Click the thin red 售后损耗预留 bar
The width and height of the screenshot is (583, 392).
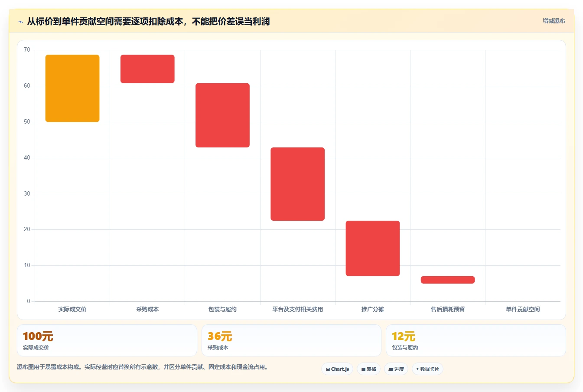click(x=448, y=280)
